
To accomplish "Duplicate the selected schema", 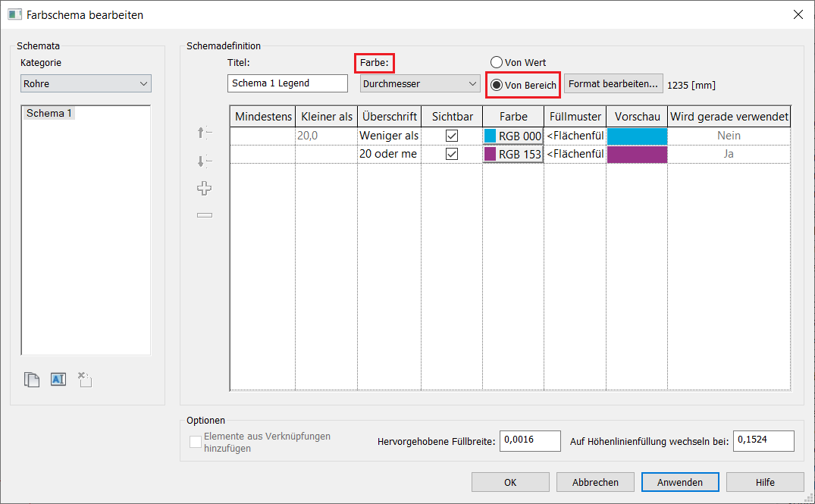I will coord(32,380).
